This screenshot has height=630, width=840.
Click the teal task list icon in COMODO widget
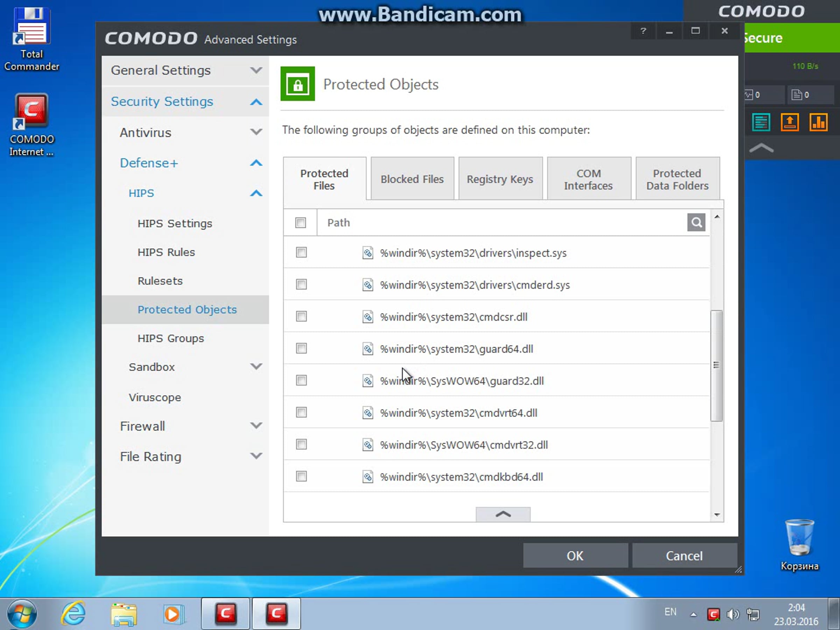761,122
